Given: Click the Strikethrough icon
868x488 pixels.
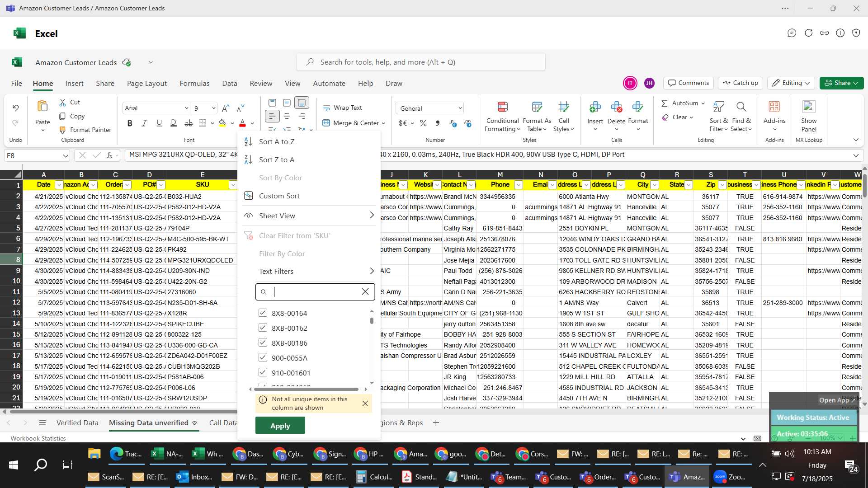Looking at the screenshot, I should [189, 123].
